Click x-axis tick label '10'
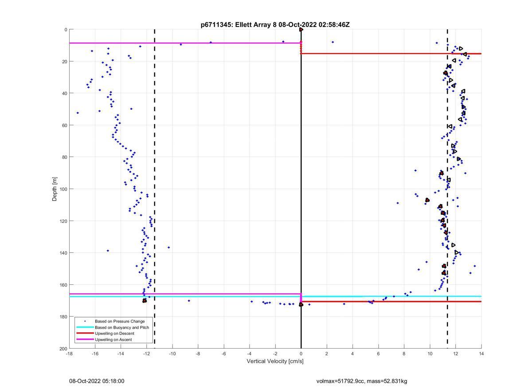Viewport: 532px width, 392px height. click(x=430, y=354)
